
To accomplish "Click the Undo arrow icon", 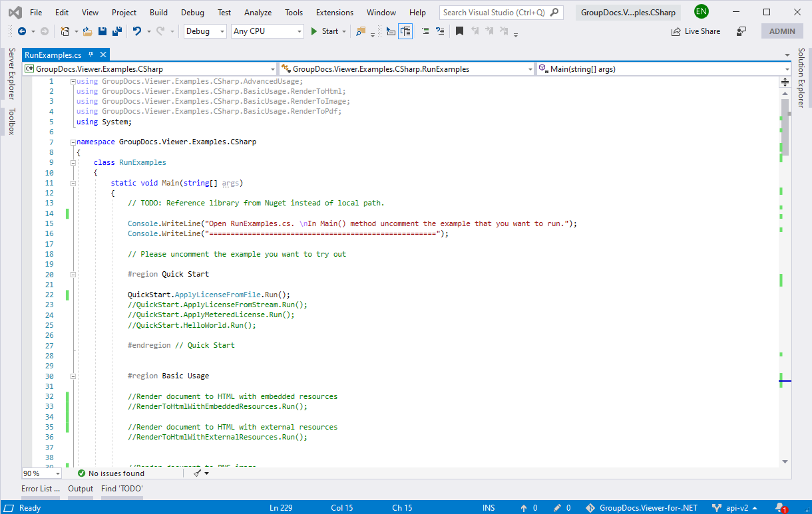I will [x=137, y=31].
